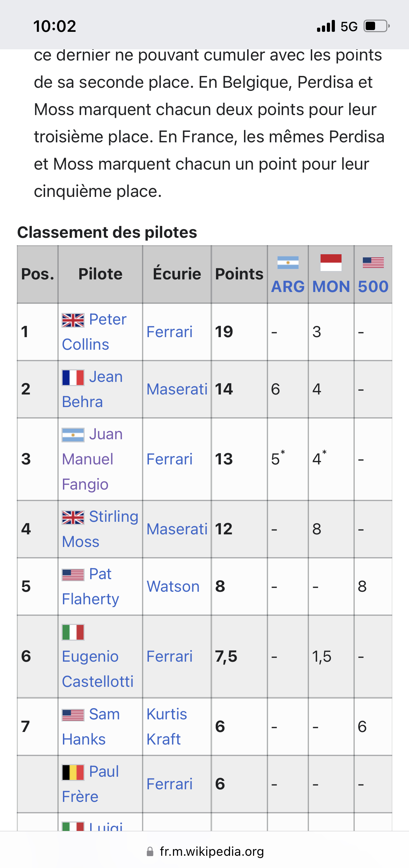Screen dimensions: 409x868
Task: Open the Juan Manuel Fangio link
Action: pos(88,459)
